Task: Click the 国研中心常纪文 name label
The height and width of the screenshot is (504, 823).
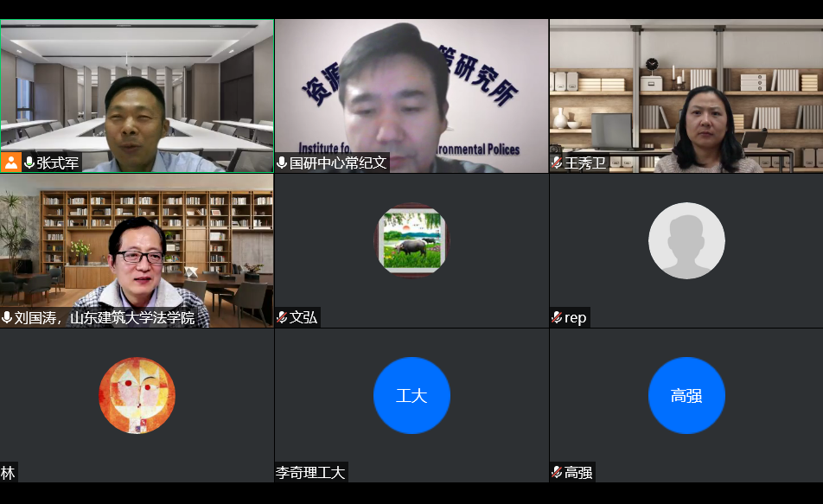Action: (337, 163)
